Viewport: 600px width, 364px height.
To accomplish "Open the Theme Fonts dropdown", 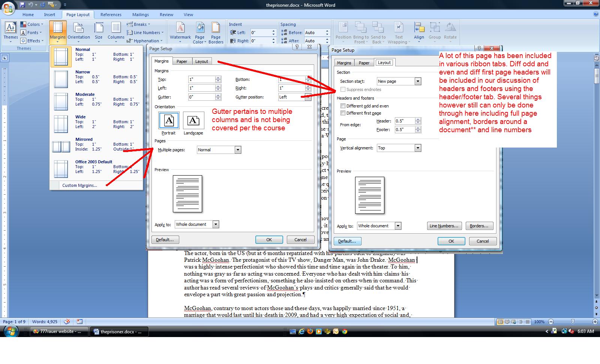I will 32,33.
